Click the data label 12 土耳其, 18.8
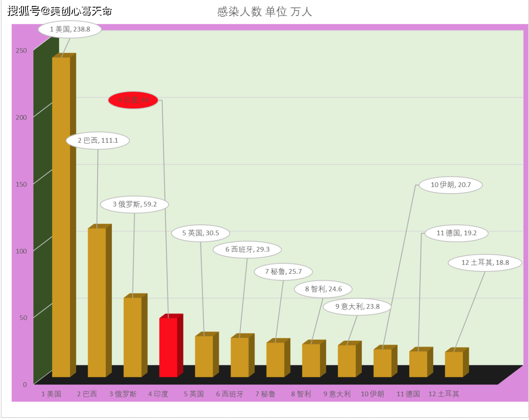 tap(485, 263)
